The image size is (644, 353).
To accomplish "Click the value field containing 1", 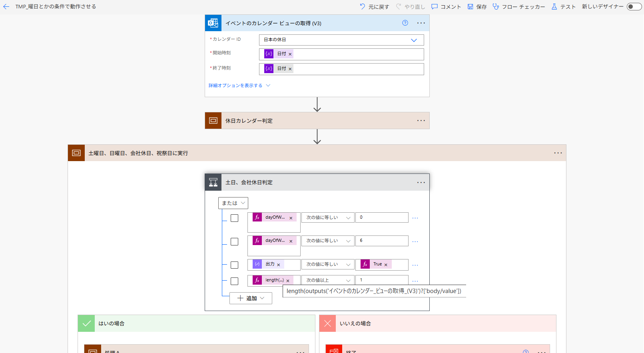I will point(382,280).
